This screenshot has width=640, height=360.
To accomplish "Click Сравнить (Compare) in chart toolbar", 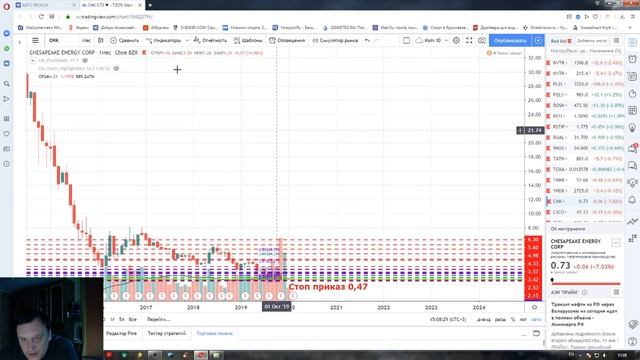I will [124, 40].
